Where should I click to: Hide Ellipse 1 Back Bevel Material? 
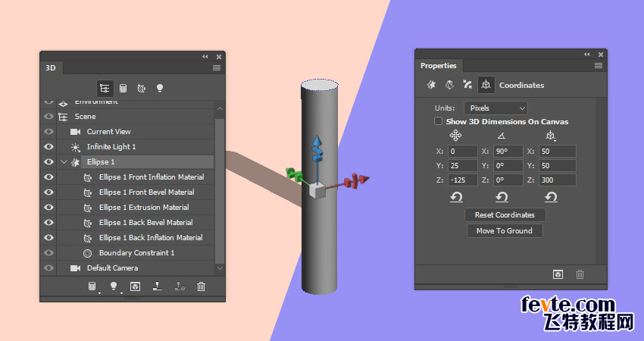(x=48, y=222)
